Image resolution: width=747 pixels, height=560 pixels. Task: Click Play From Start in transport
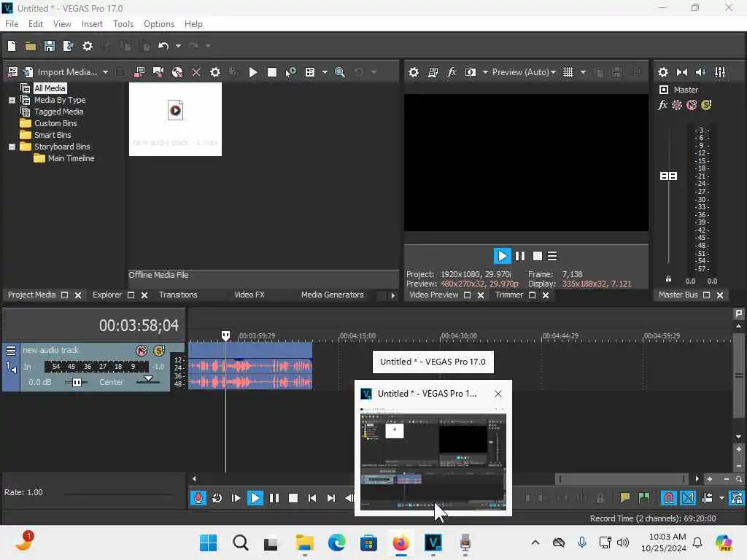236,498
